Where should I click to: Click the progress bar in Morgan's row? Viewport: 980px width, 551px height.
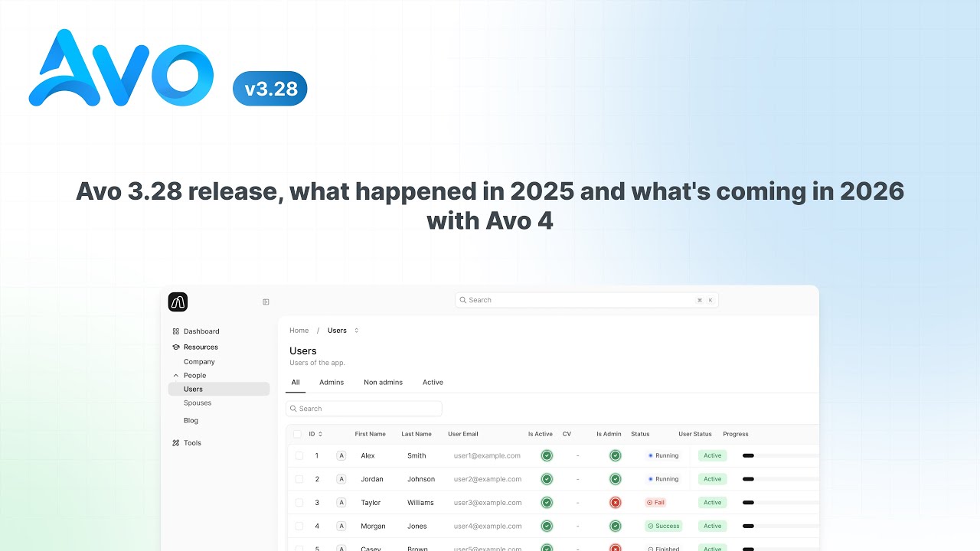[x=781, y=527]
